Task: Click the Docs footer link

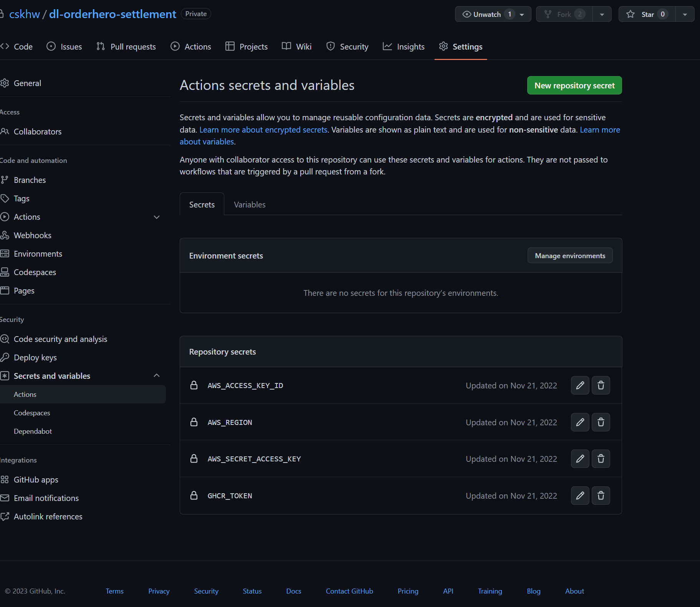Action: (x=294, y=591)
